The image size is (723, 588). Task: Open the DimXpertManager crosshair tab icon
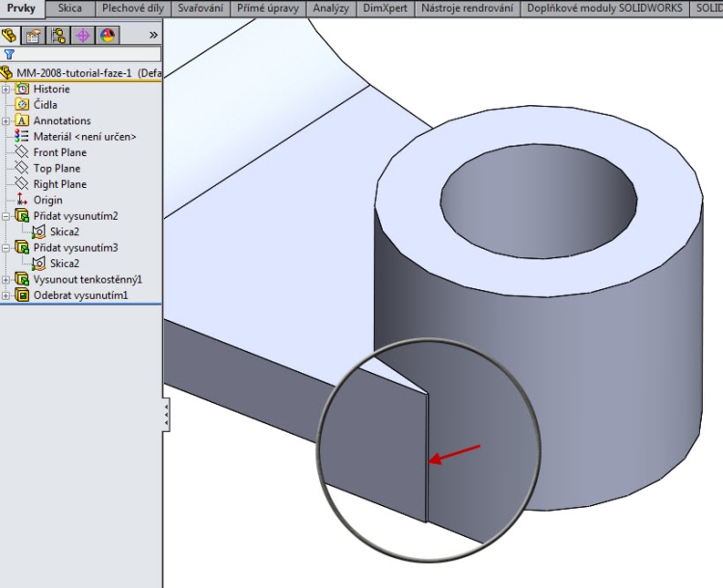click(x=83, y=35)
